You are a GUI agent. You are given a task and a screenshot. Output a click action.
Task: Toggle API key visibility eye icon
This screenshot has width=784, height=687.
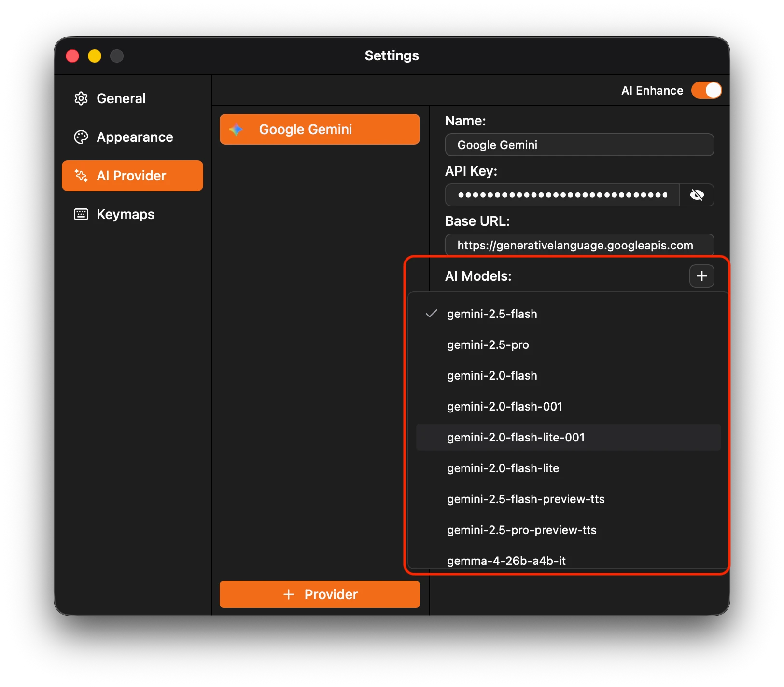pyautogui.click(x=697, y=195)
